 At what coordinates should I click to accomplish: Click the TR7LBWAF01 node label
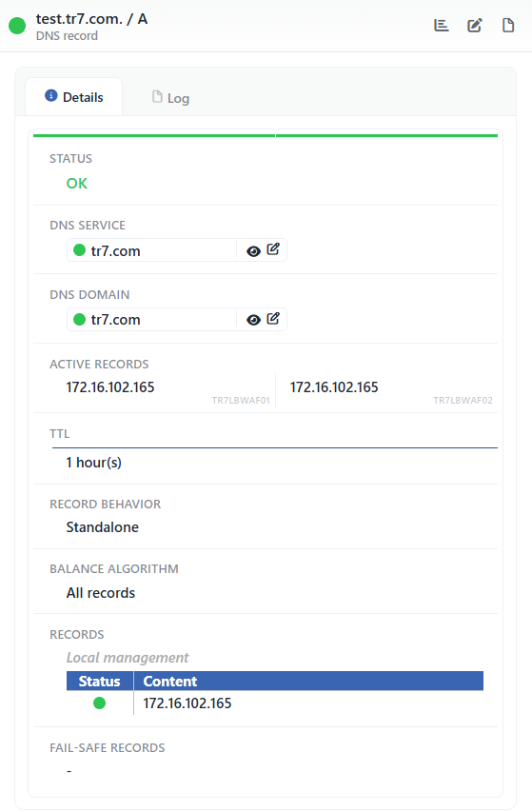click(241, 401)
